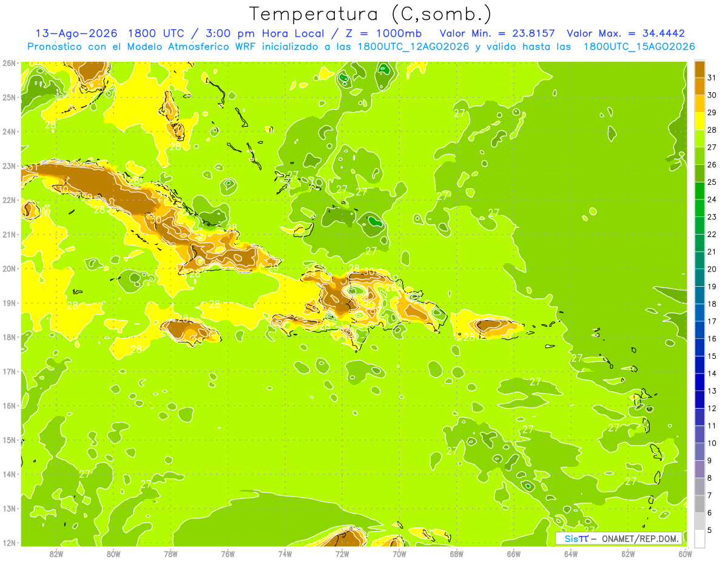The image size is (728, 562).
Task: Click the 76W longitude axis label
Action: (x=228, y=553)
